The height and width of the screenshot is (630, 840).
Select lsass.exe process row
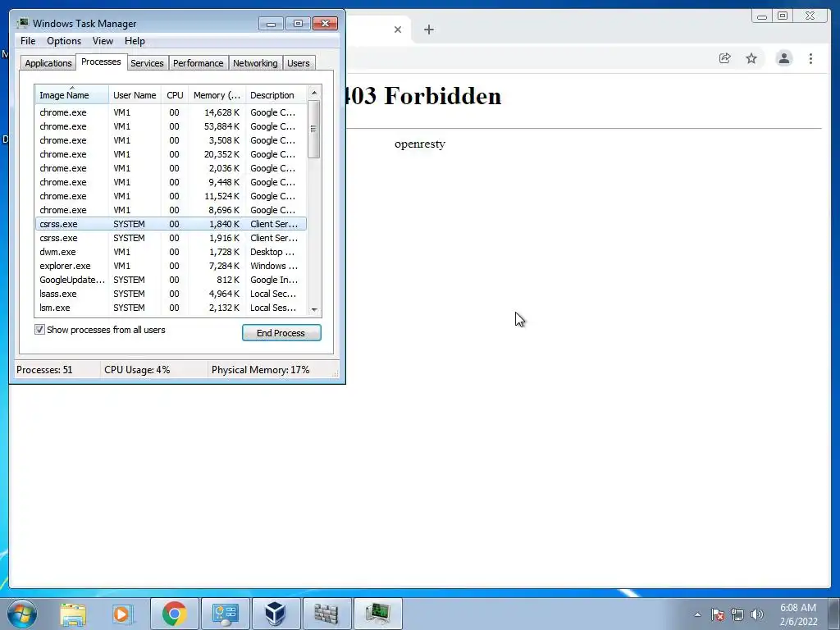pyautogui.click(x=171, y=294)
